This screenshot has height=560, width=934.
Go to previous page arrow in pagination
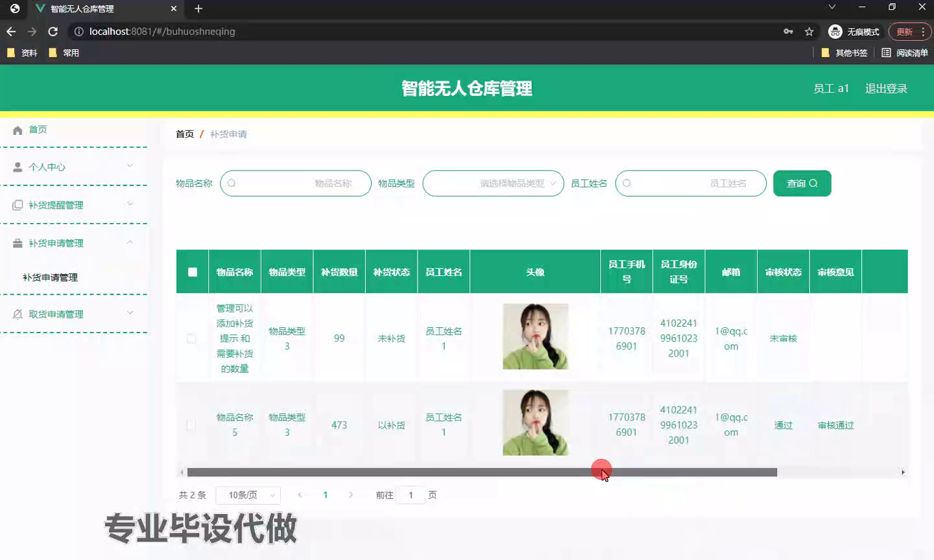(300, 495)
